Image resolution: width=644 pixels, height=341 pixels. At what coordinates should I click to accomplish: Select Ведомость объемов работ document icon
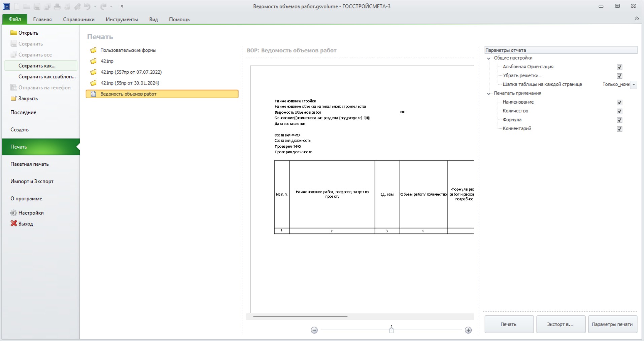click(94, 94)
